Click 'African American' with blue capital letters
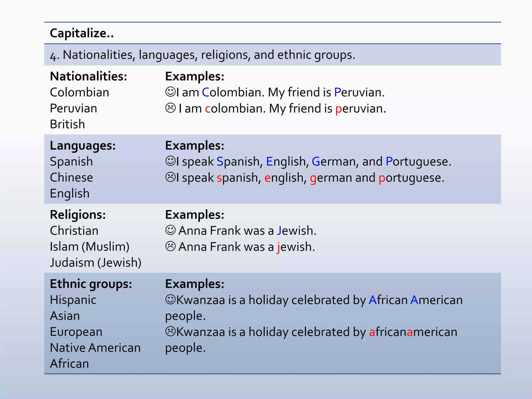This screenshot has height=399, width=532. coord(416,300)
